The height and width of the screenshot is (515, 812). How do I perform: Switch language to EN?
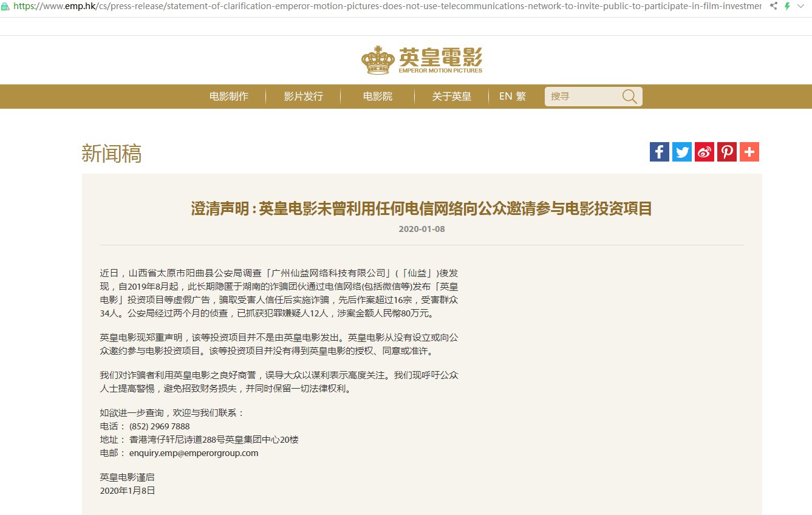tap(505, 97)
